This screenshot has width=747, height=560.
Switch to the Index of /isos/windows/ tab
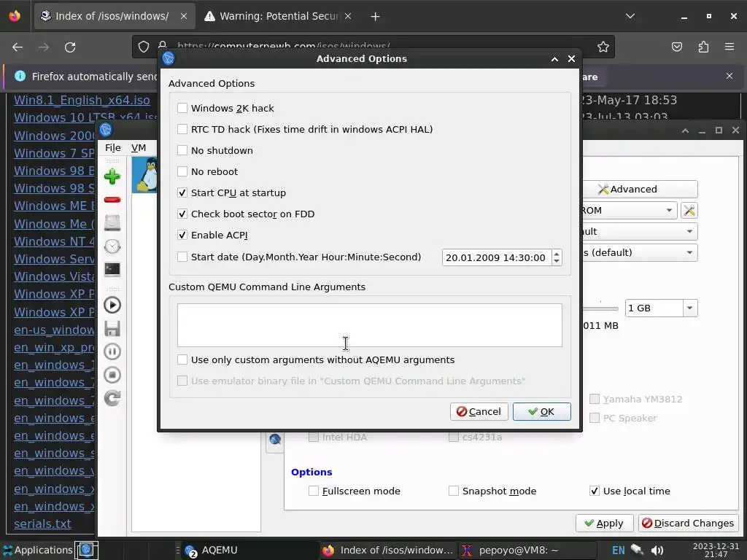click(112, 16)
